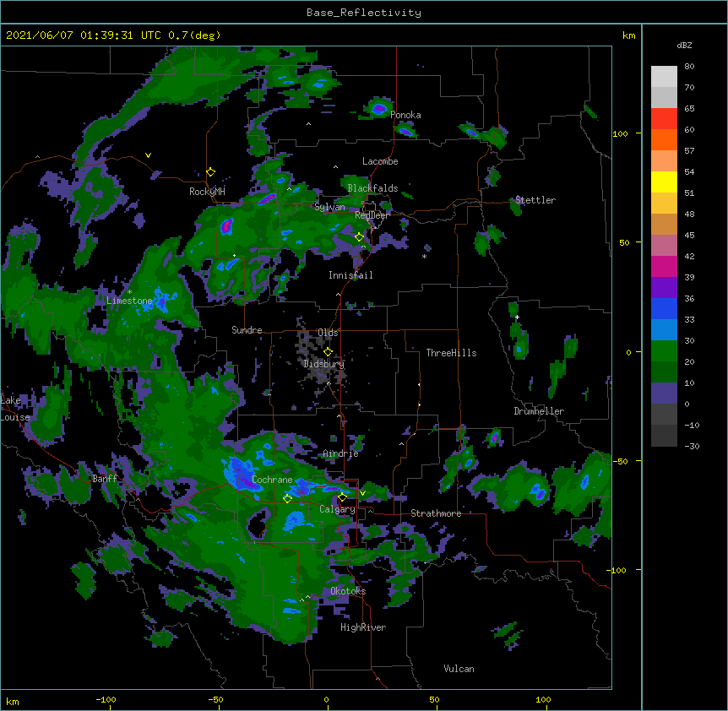The image size is (728, 711).
Task: Click the Innisfail label
Action: click(x=350, y=275)
